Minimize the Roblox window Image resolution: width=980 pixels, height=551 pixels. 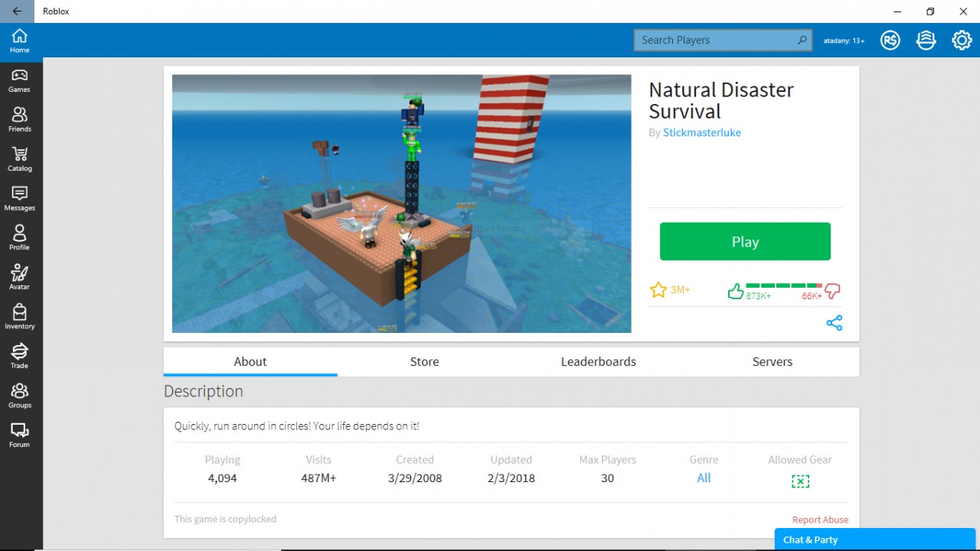[x=897, y=11]
